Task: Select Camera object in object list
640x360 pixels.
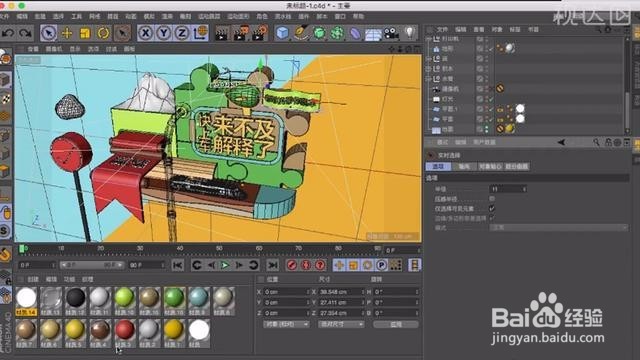Action: [x=450, y=89]
